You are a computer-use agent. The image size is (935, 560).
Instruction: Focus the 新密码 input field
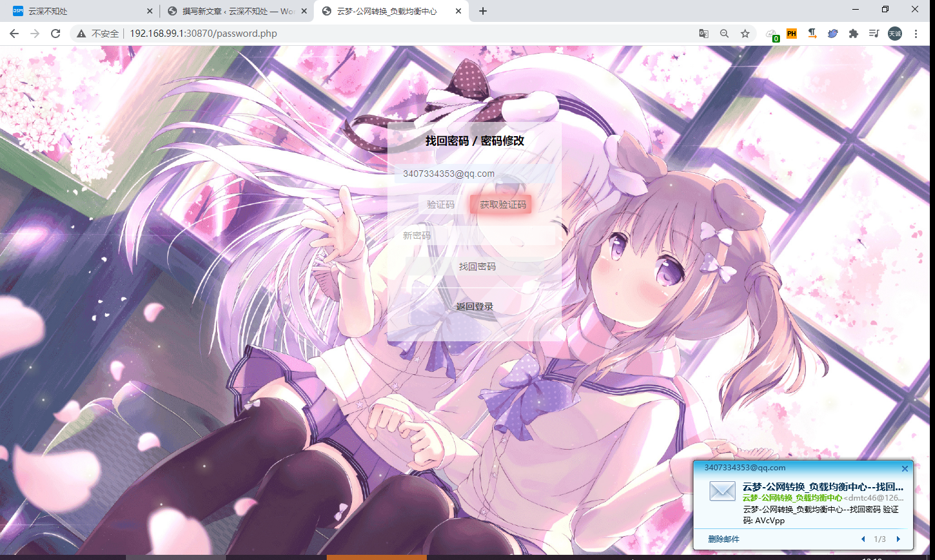(475, 235)
